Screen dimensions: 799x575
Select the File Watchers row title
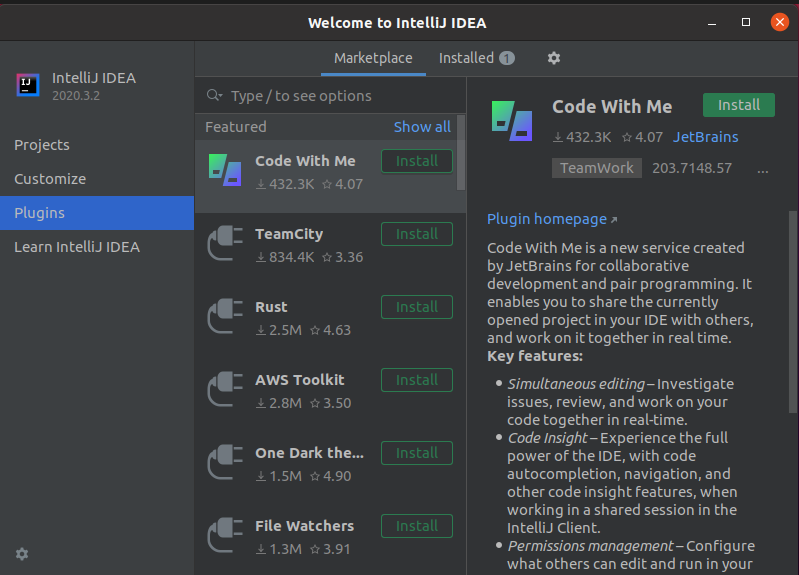tap(304, 526)
